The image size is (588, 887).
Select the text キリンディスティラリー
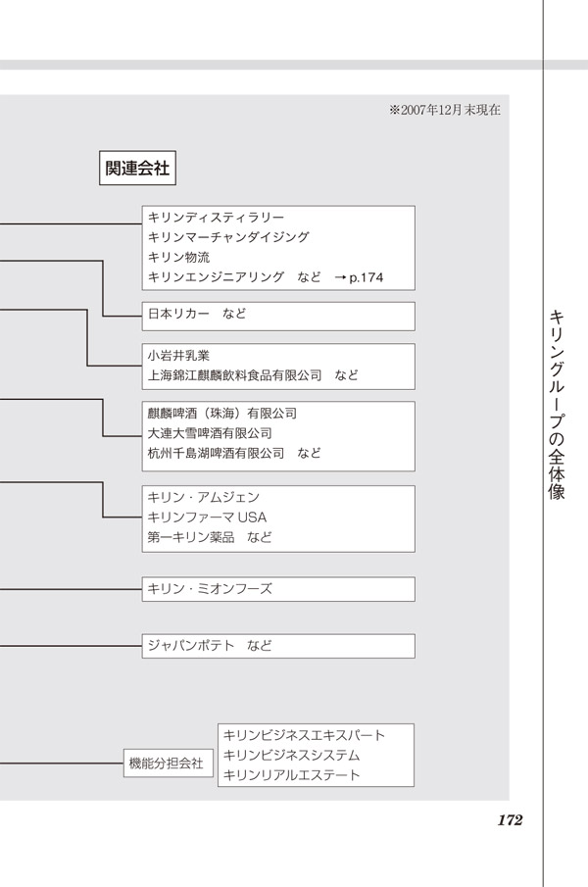216,218
